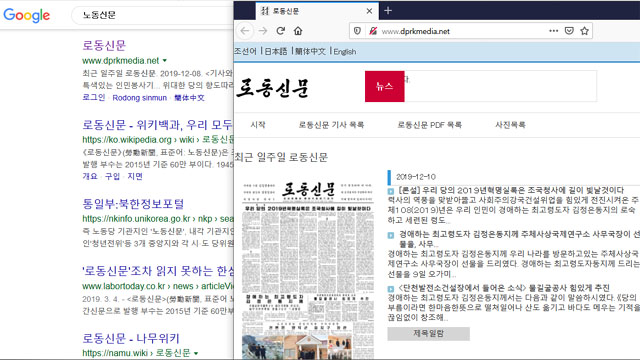Open the first 로동신문 search result
The image size is (640, 360).
[x=104, y=45]
